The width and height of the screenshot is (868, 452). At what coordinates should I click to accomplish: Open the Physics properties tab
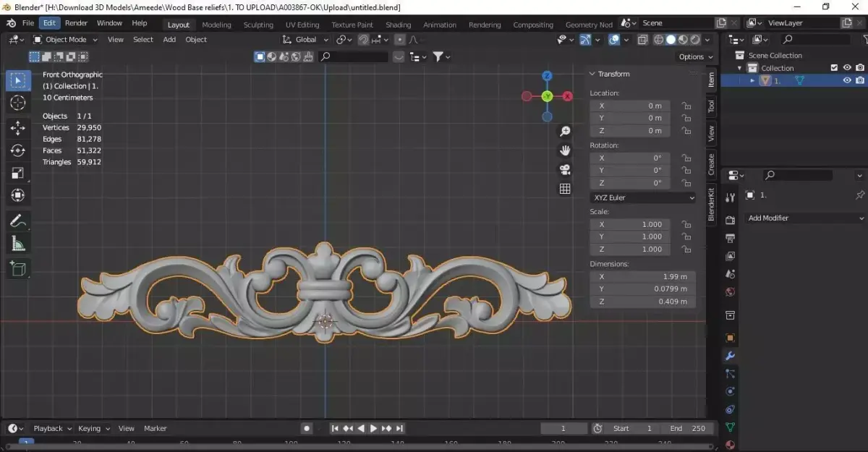point(730,391)
